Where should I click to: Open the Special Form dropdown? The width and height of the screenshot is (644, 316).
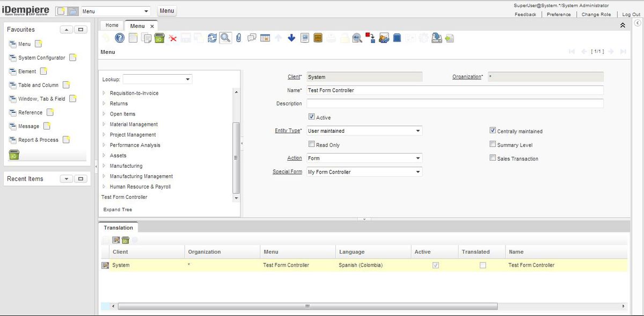coord(418,172)
